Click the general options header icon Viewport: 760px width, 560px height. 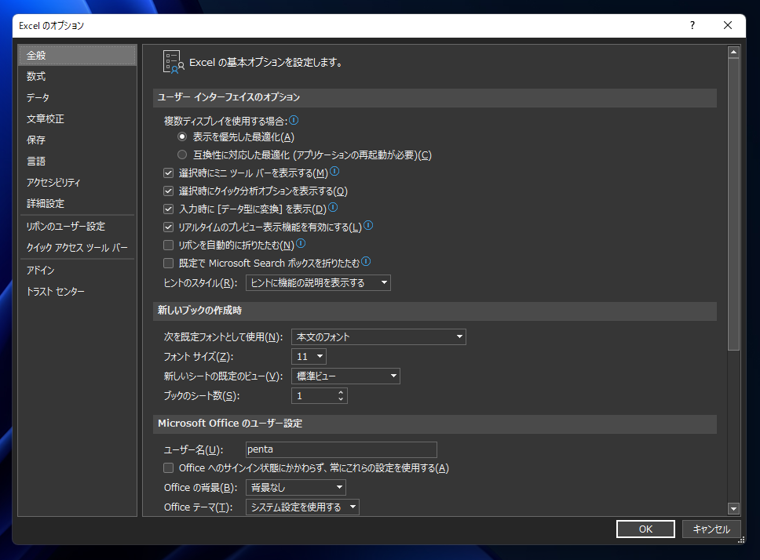173,62
